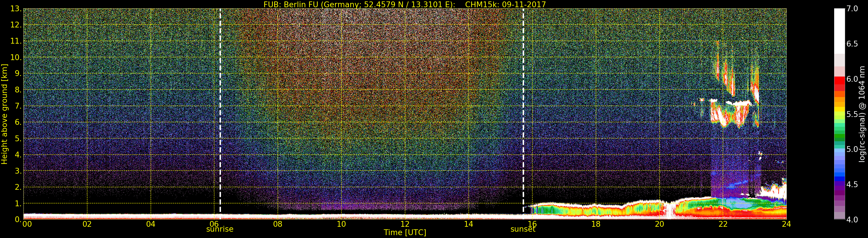Click the white top segment of the colorbar
The height and width of the screenshot is (238, 868).
(839, 31)
